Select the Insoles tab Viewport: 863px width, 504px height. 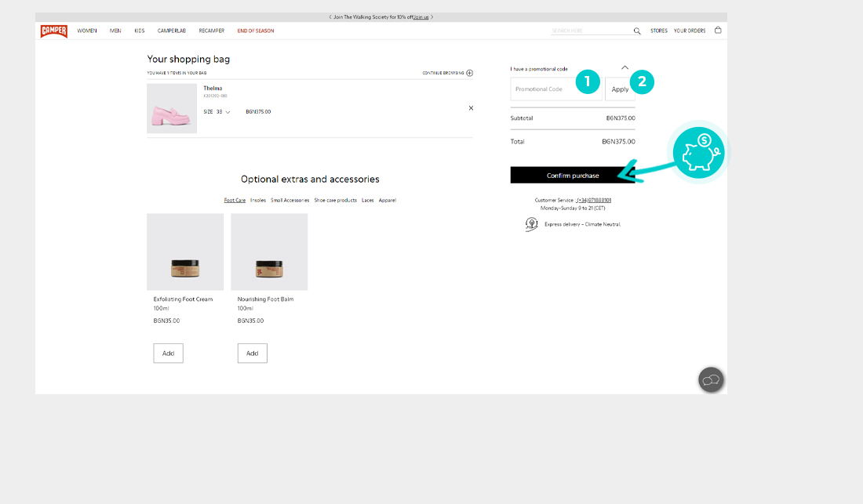point(258,200)
